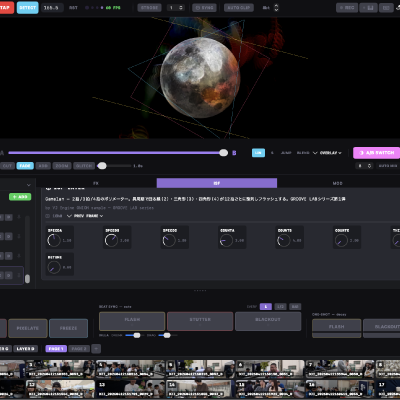
Task: Click the panel view icon right of REC
Action: (386, 8)
